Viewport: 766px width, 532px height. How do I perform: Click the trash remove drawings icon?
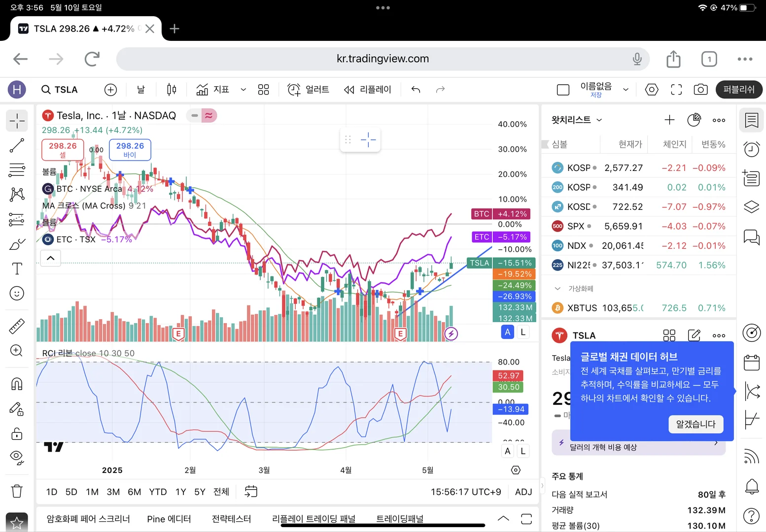pos(17,491)
